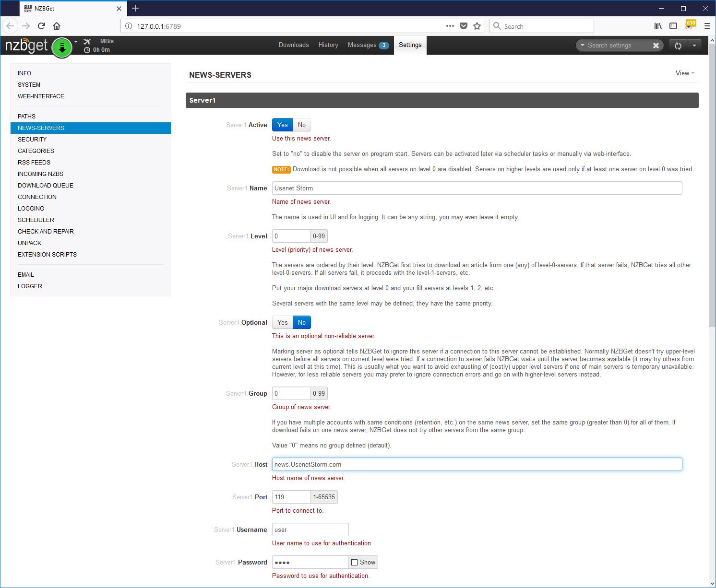Click the browser Search box
Image resolution: width=716 pixels, height=588 pixels.
pos(541,26)
